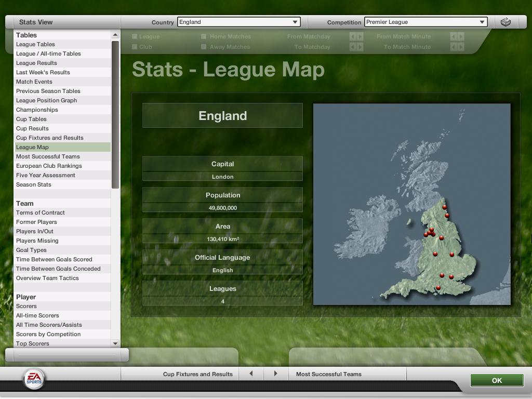Select League Tables in the sidebar
The height and width of the screenshot is (399, 532).
point(35,44)
